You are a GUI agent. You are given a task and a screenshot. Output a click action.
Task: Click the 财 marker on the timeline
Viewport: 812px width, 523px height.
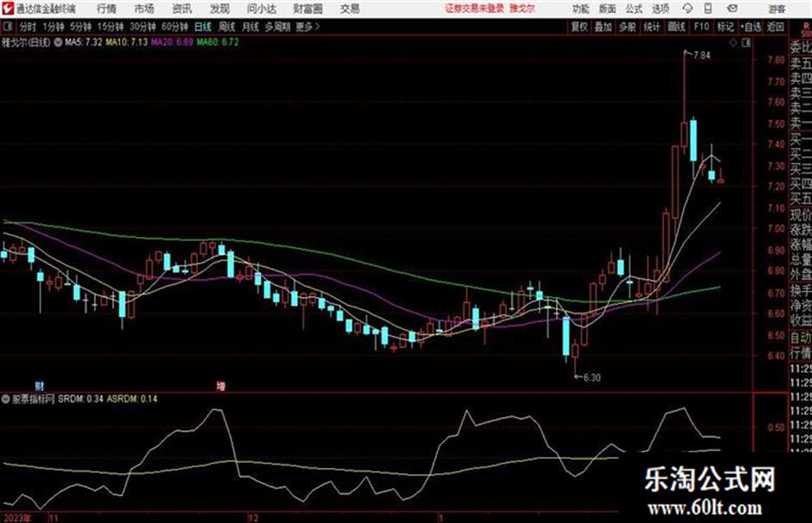pos(40,386)
